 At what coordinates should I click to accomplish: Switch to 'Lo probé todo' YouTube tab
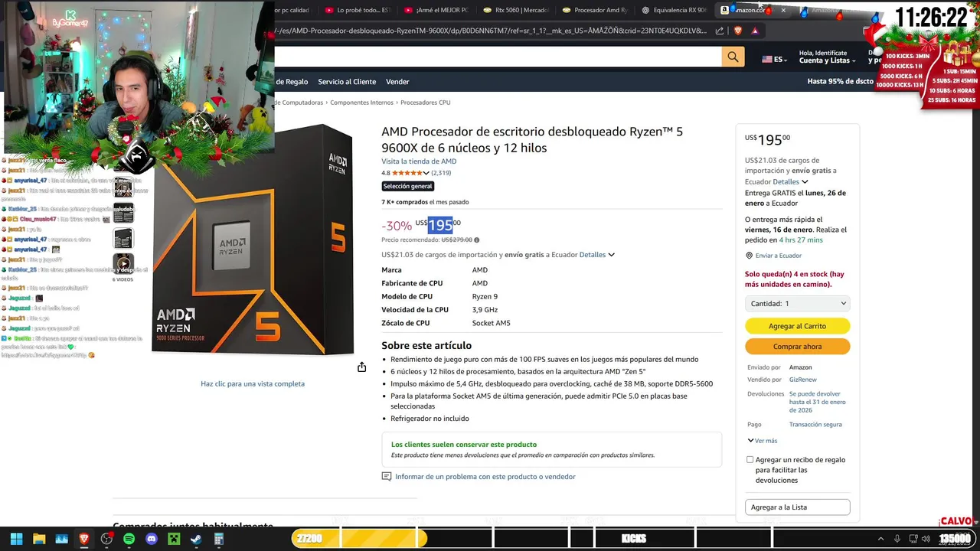357,11
